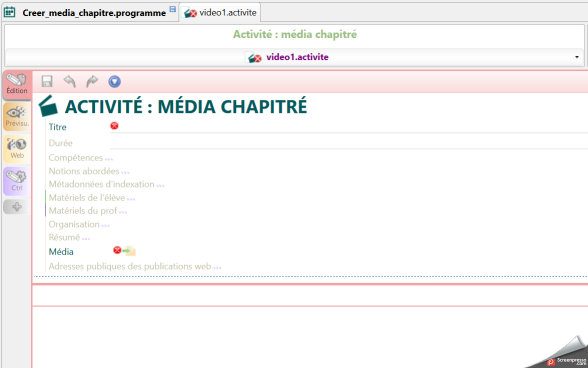Click the Save disk icon in toolbar
This screenshot has width=588, height=368.
(x=47, y=81)
